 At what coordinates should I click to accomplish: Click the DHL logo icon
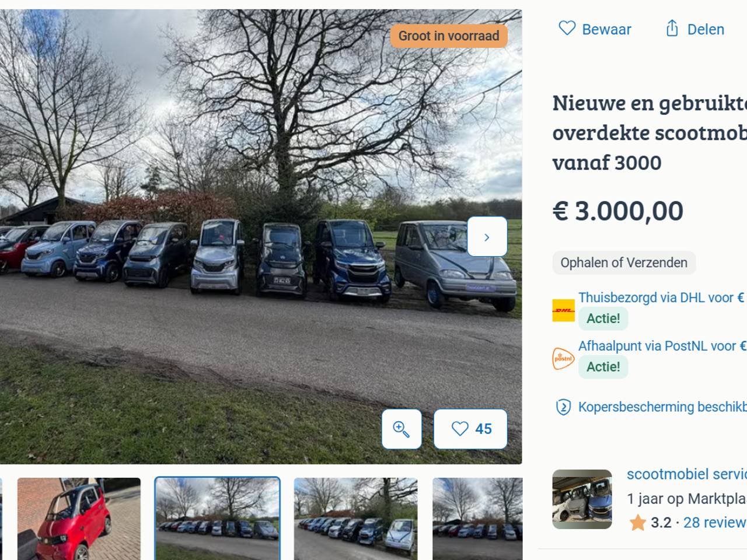[563, 310]
